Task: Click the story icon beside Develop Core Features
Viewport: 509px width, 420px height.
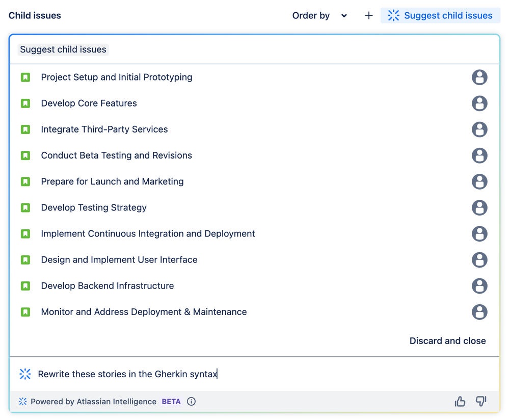Action: click(x=25, y=103)
